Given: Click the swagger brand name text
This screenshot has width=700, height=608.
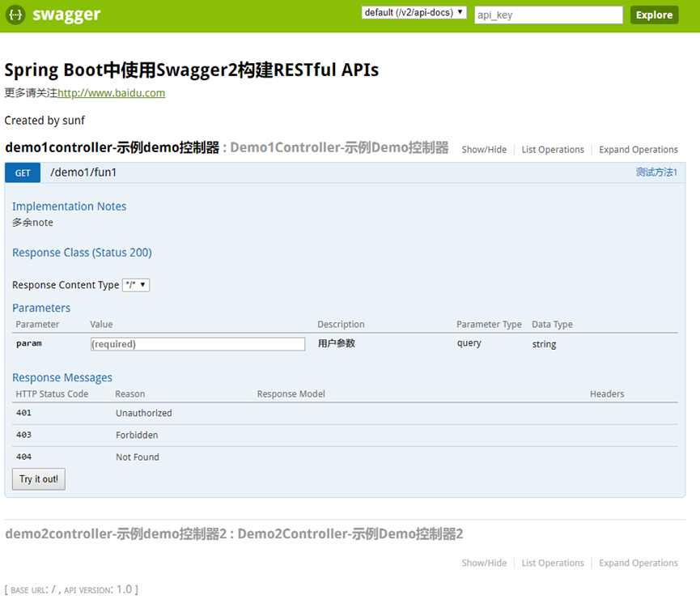Looking at the screenshot, I should [x=66, y=15].
